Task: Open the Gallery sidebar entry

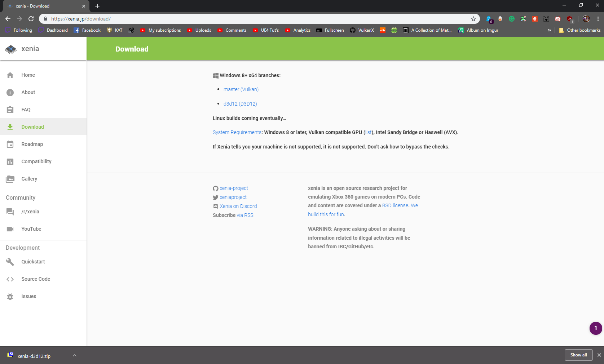Action: click(43, 179)
